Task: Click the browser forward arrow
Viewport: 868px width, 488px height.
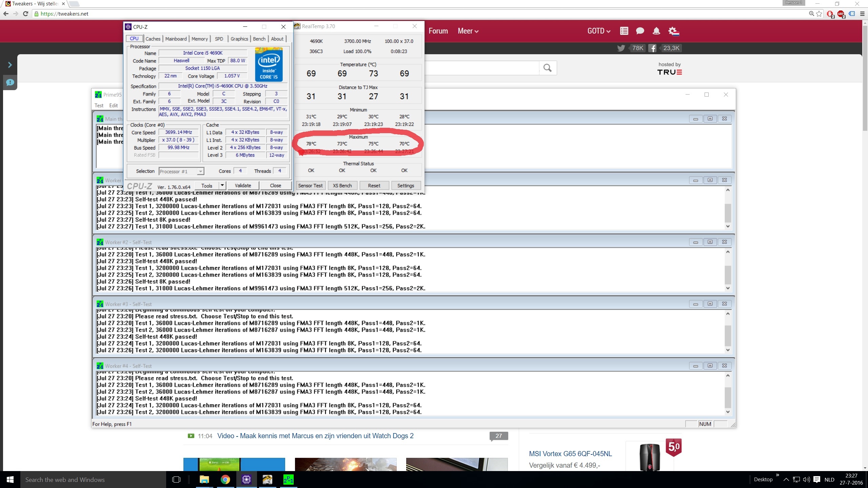Action: [16, 14]
